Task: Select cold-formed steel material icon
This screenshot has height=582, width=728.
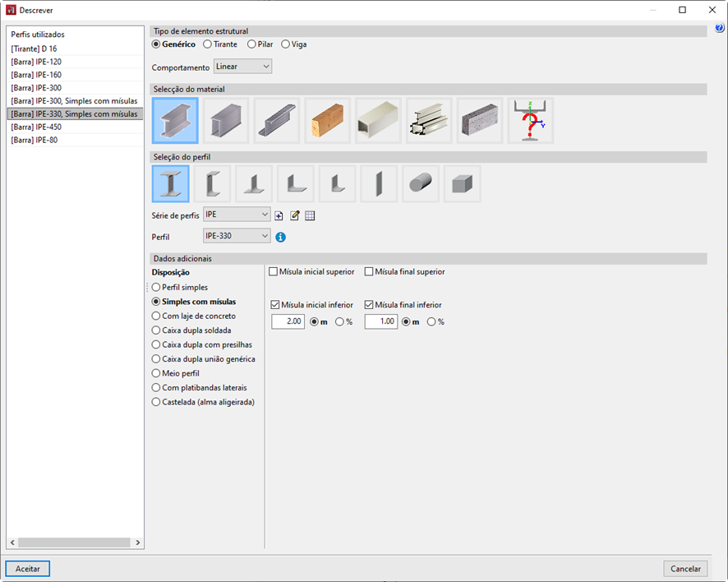Action: 277,120
